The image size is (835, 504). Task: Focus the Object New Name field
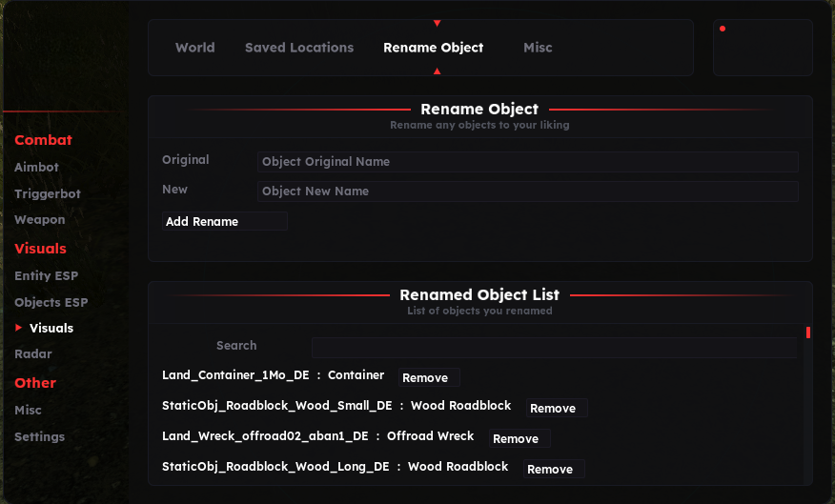[x=527, y=192]
